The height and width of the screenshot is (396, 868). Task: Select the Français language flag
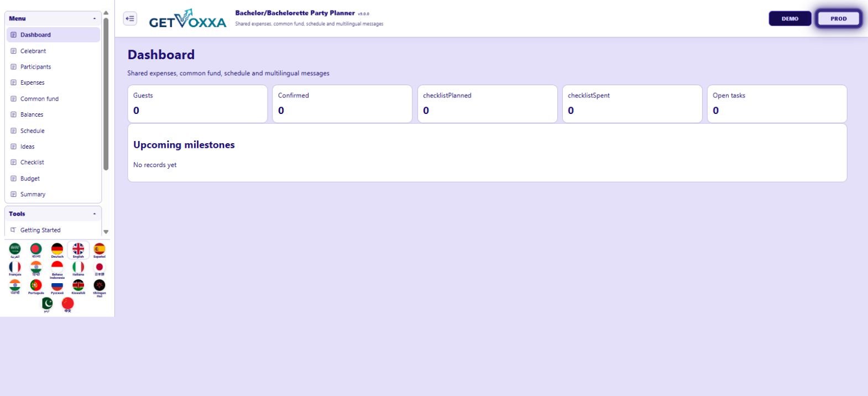point(15,268)
